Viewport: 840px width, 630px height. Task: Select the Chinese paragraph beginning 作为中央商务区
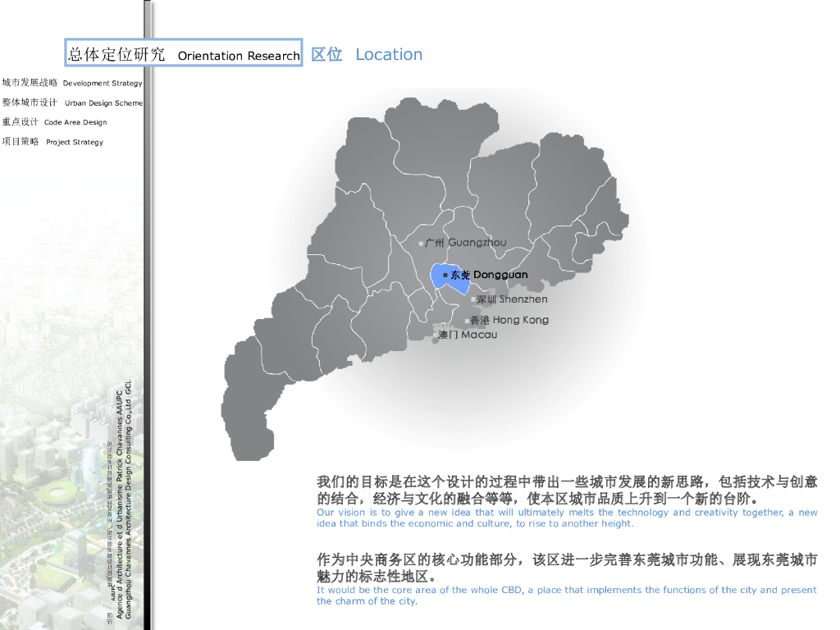[566, 568]
